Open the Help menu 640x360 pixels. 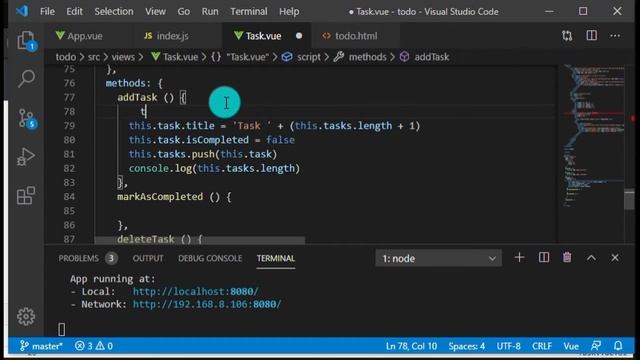pos(289,11)
